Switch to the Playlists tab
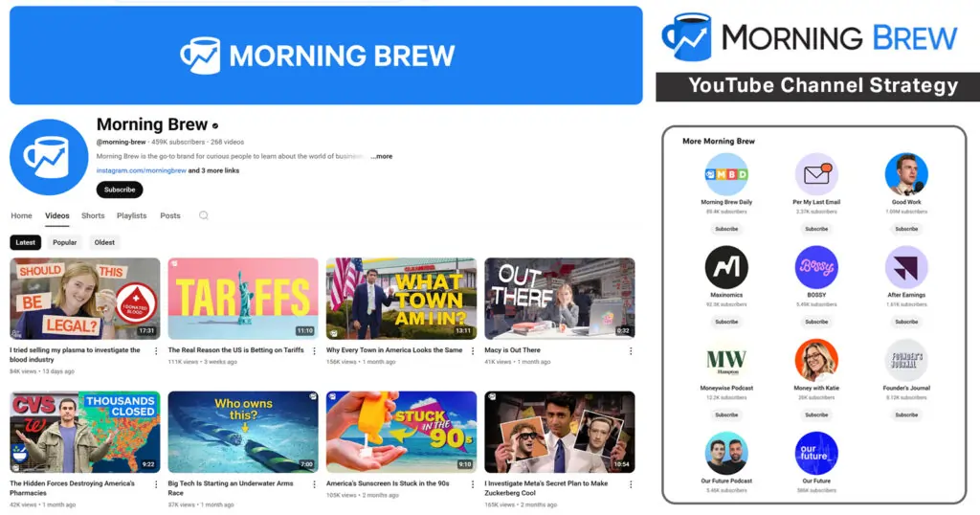The height and width of the screenshot is (515, 980). (132, 215)
